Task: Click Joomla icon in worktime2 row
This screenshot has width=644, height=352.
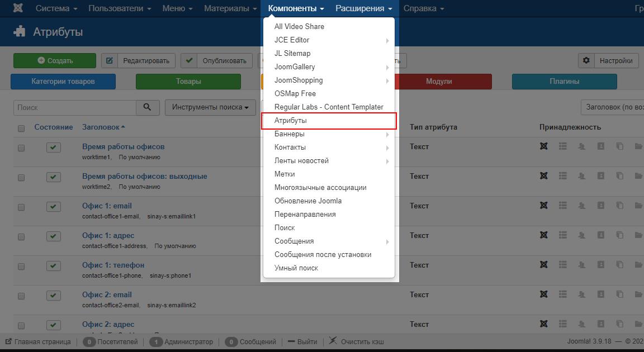Action: [x=544, y=175]
